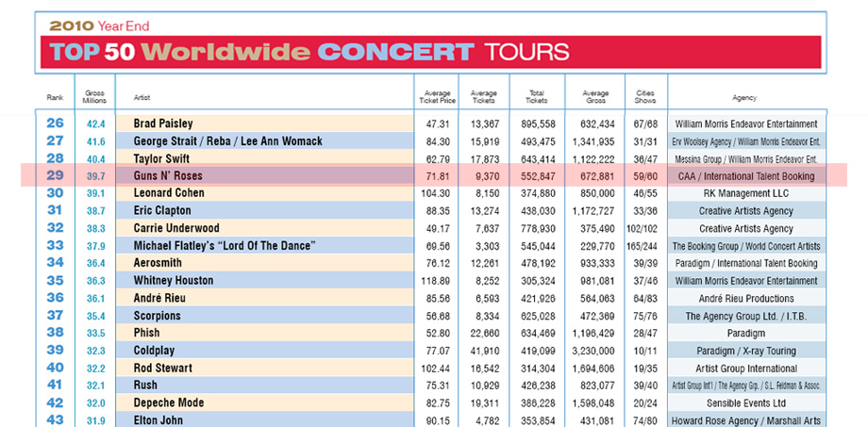The image size is (868, 427).
Task: Click the Average Gross column header
Action: tap(595, 97)
